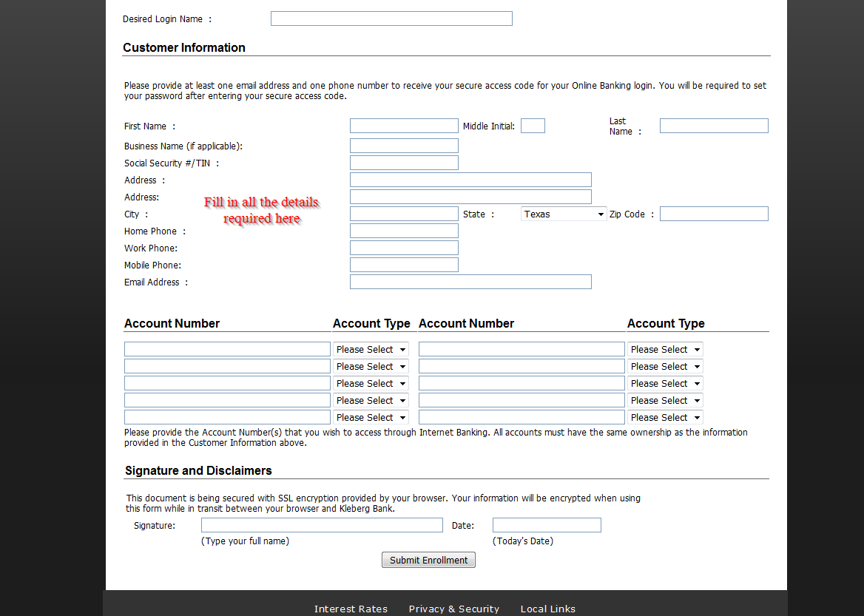Click the Signature and Disclaimers heading
Viewport: 864px width, 616px height.
pos(198,471)
